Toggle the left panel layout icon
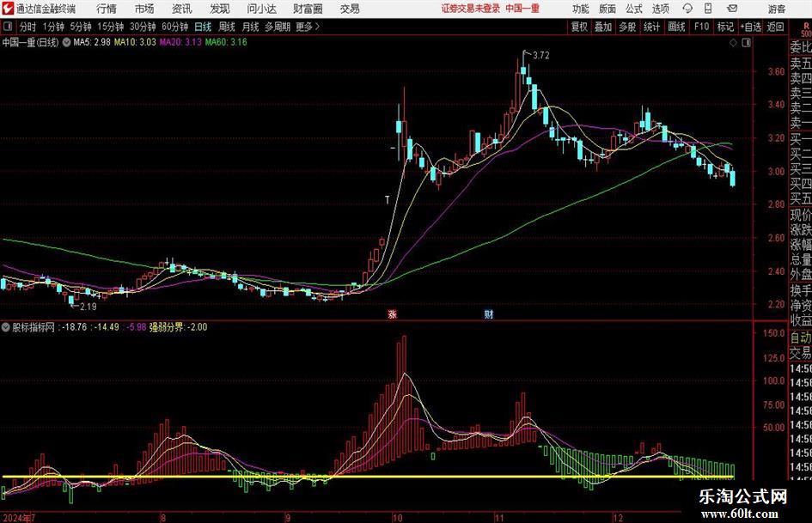Image resolution: width=812 pixels, height=523 pixels. pyautogui.click(x=7, y=27)
